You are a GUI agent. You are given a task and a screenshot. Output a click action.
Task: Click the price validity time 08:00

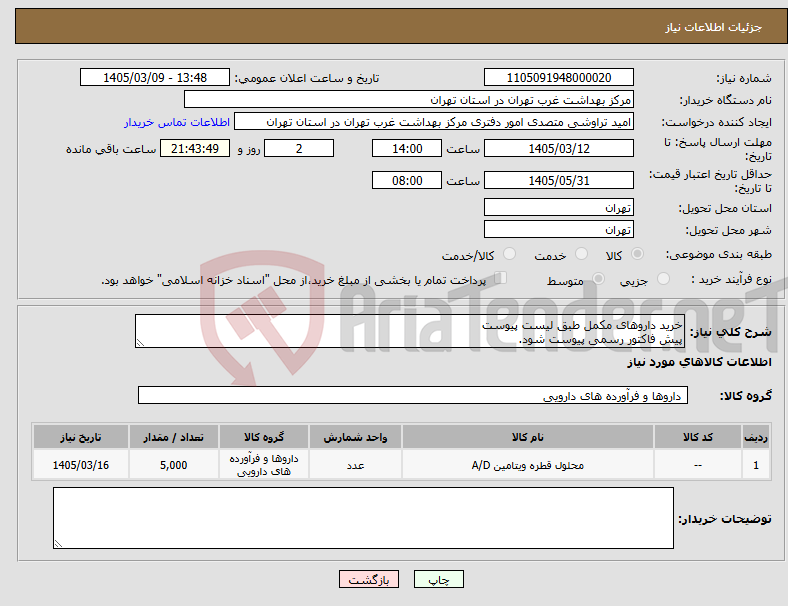pos(407,180)
